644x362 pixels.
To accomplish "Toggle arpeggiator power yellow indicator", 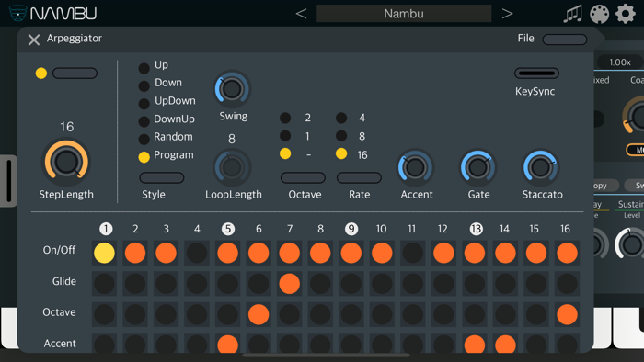I will (41, 73).
